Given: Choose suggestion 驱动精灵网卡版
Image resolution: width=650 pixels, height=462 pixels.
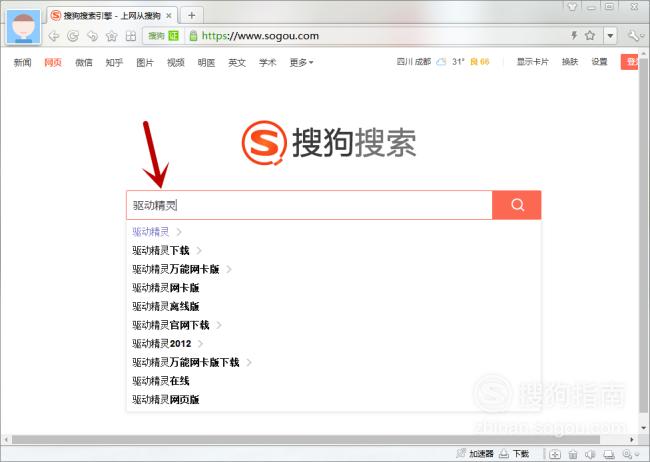Looking at the screenshot, I should point(166,288).
